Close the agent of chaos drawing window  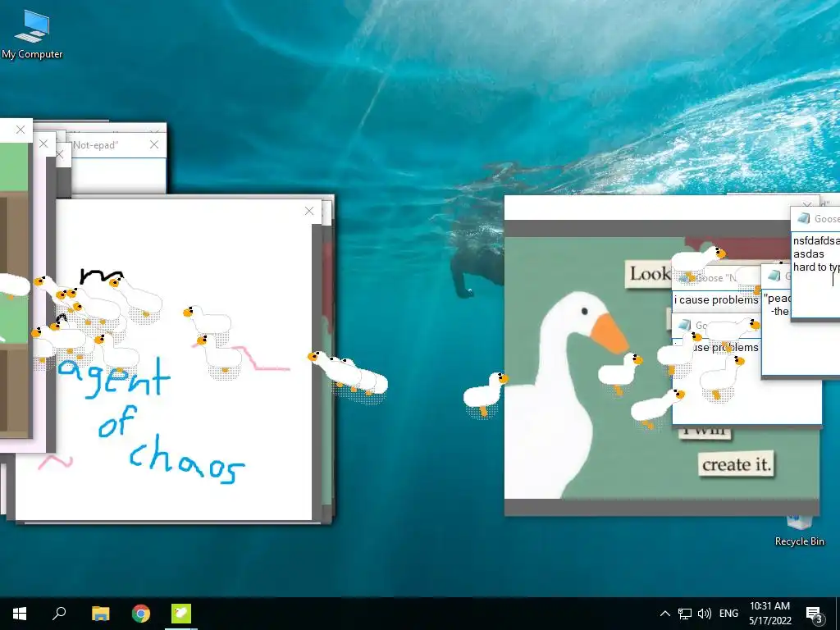point(309,211)
